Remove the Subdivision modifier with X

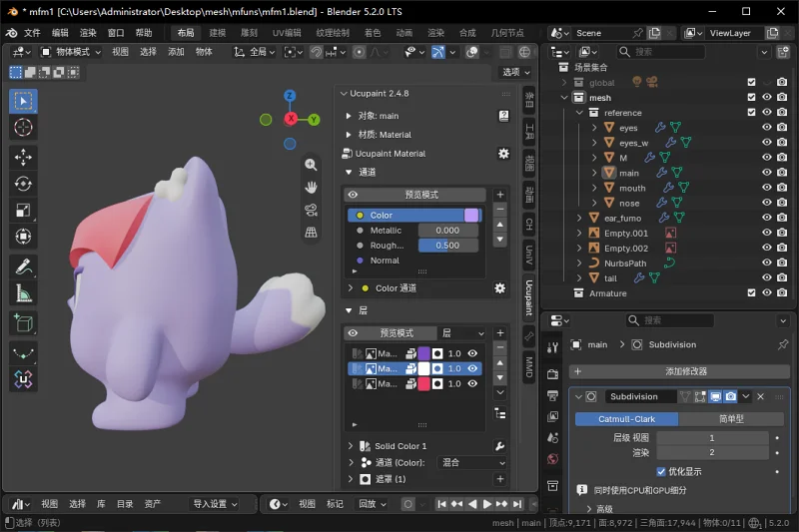760,396
